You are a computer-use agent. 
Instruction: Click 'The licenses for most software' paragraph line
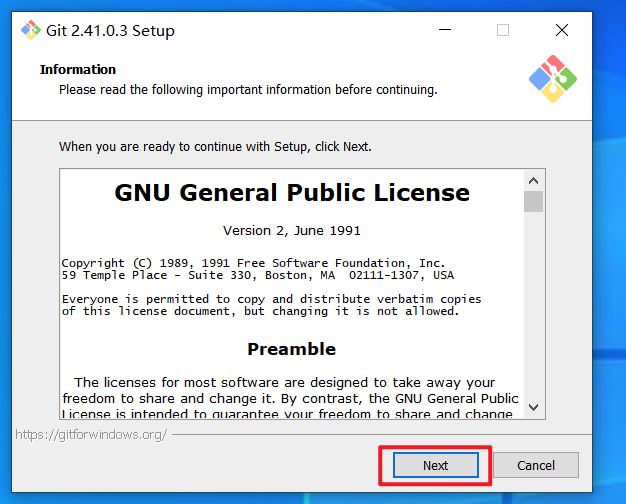pyautogui.click(x=284, y=383)
